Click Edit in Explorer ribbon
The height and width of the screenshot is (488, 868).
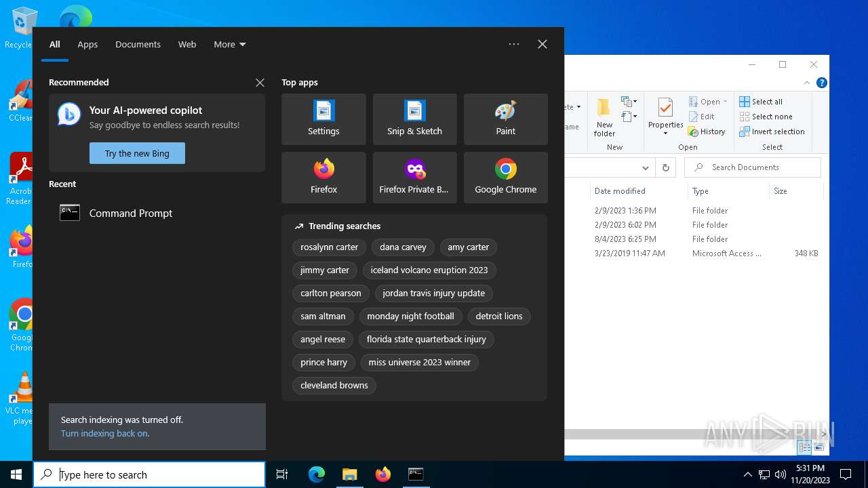tap(702, 117)
